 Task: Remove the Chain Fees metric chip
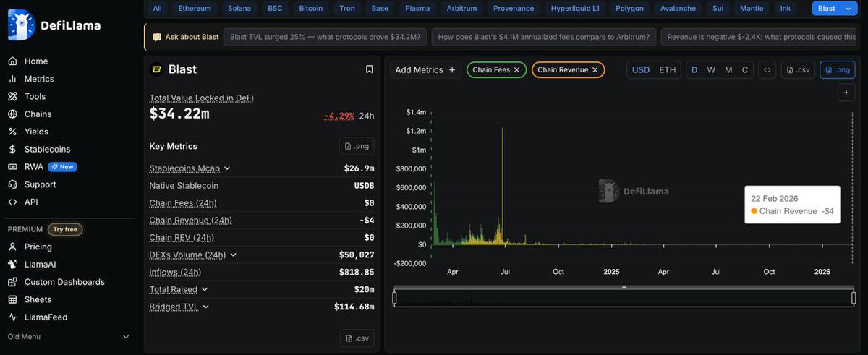pos(516,70)
